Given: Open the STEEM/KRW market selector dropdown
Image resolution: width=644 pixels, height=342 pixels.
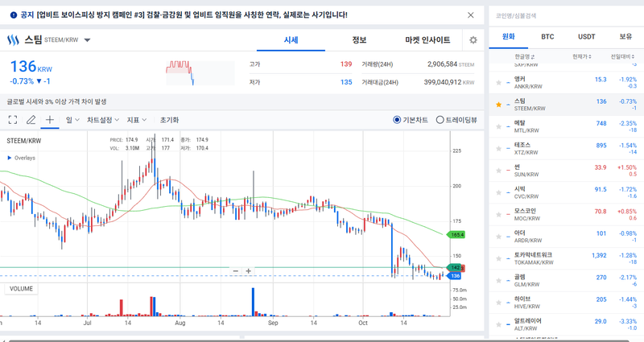Looking at the screenshot, I should [x=88, y=40].
